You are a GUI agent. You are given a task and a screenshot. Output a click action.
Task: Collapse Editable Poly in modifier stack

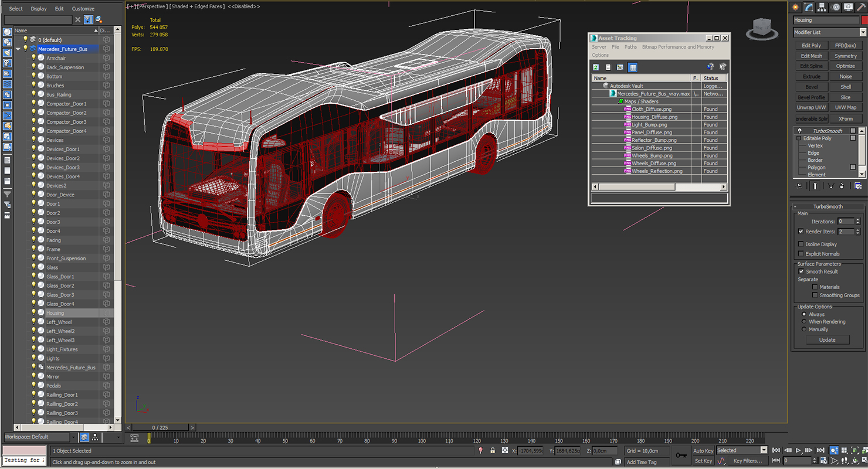tap(798, 138)
